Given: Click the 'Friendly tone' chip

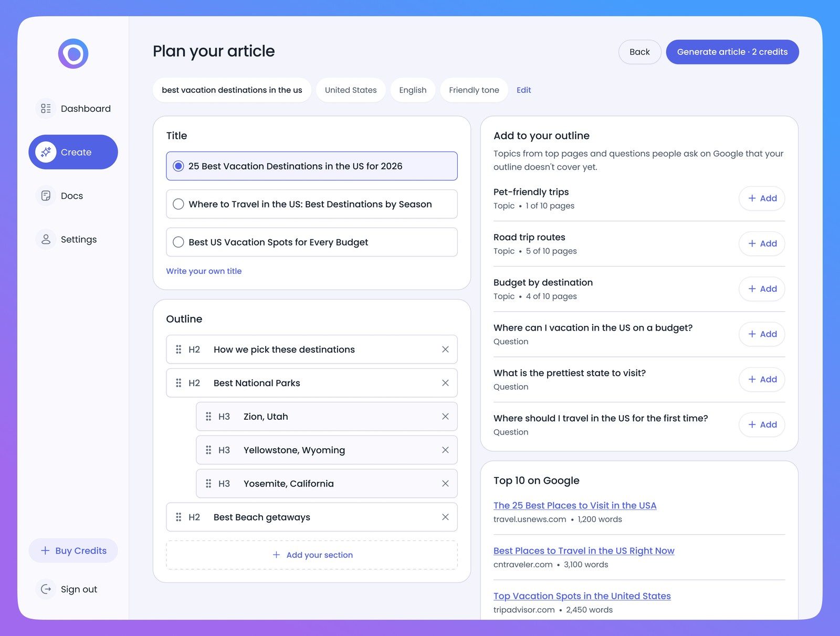Looking at the screenshot, I should coord(474,90).
